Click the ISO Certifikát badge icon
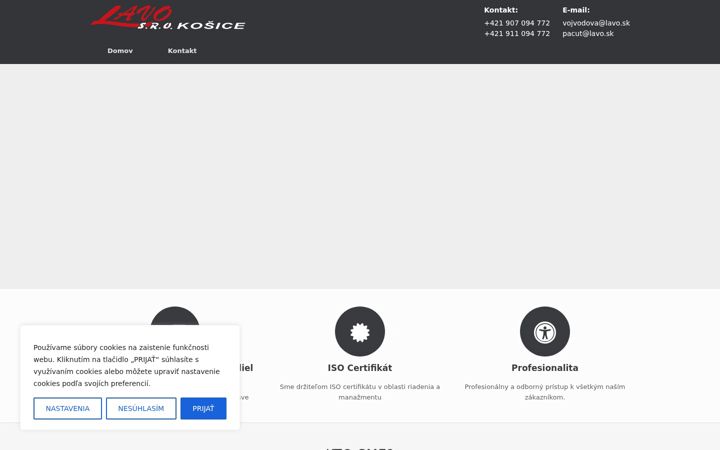 tap(360, 332)
